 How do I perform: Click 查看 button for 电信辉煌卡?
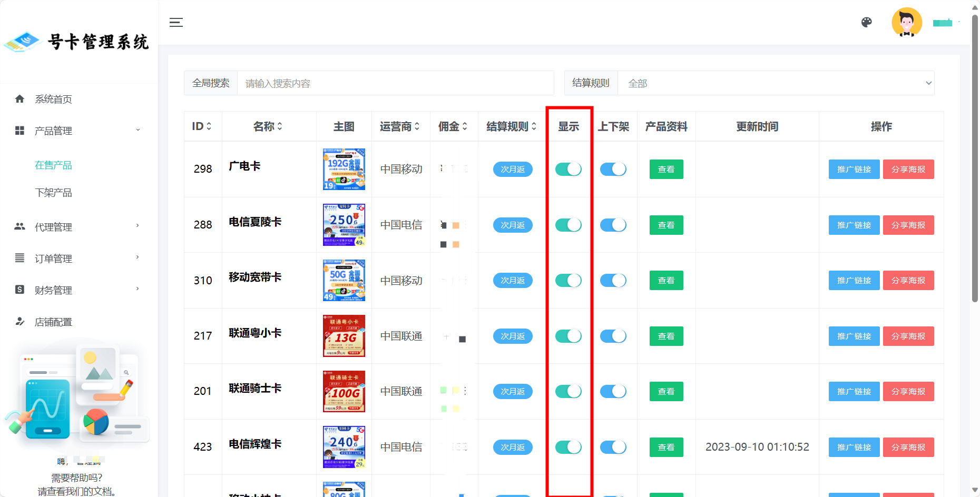click(667, 447)
